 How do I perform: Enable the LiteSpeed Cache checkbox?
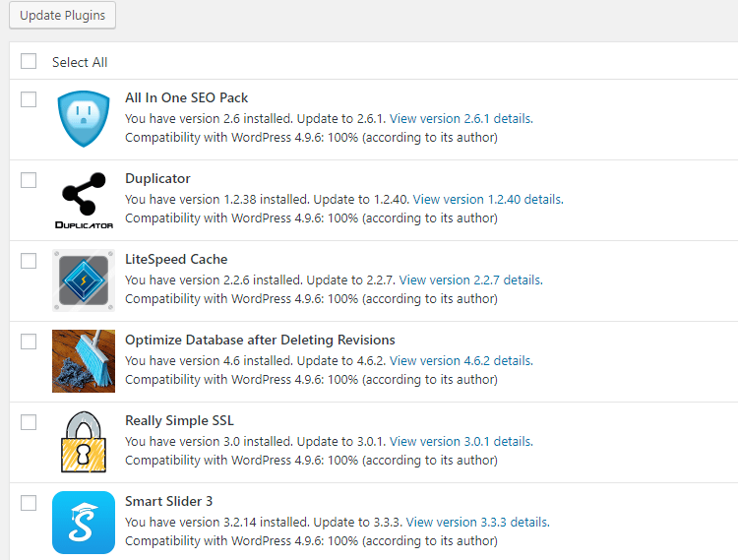(x=29, y=261)
